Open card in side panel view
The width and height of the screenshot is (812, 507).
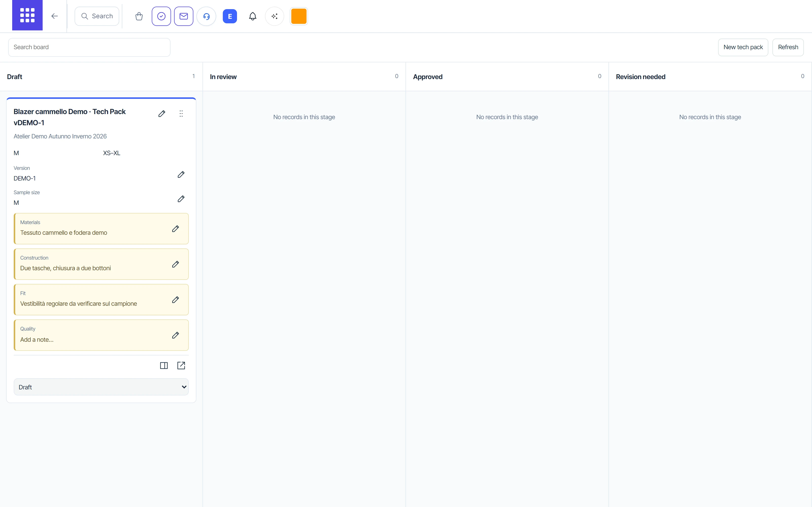click(x=164, y=366)
